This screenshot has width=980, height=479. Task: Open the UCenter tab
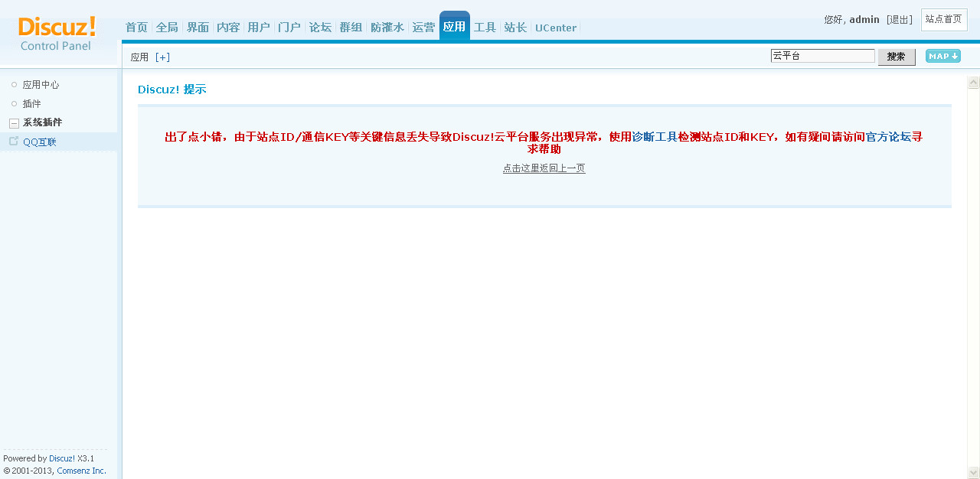[x=556, y=28]
